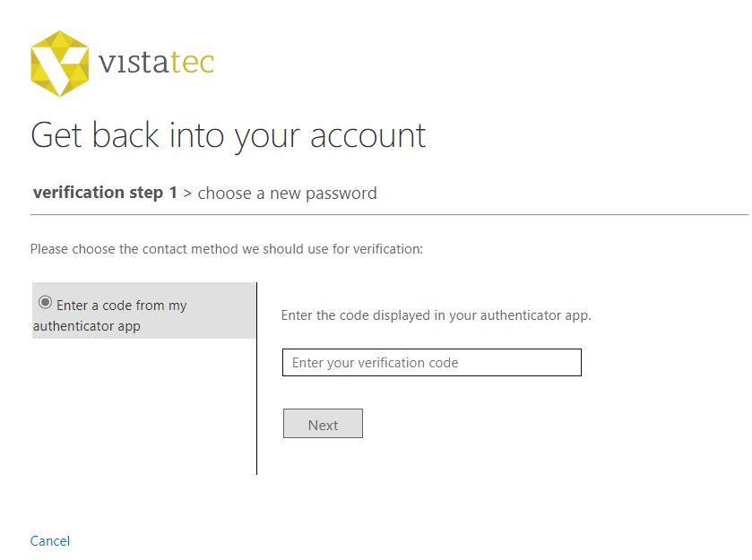The height and width of the screenshot is (560, 752).
Task: Click the vistatec wordmark text
Action: (x=156, y=63)
